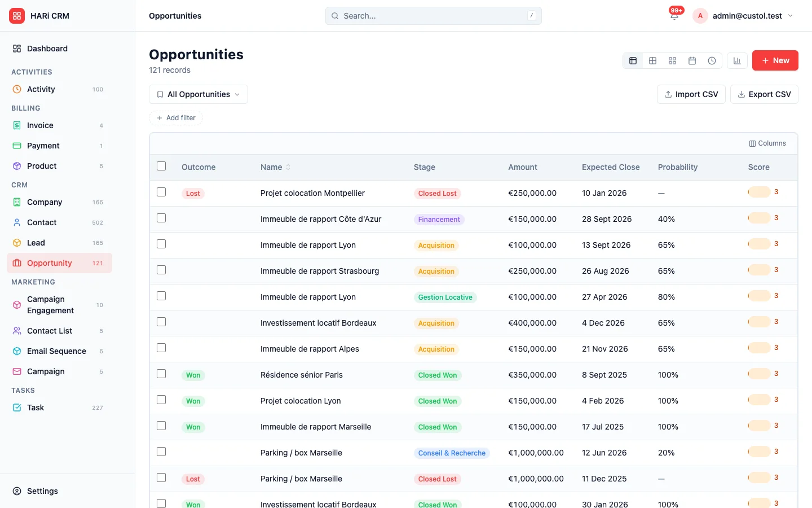Image resolution: width=812 pixels, height=508 pixels.
Task: Tick the checkbox for Projet colocation Montpellier
Action: tap(161, 192)
